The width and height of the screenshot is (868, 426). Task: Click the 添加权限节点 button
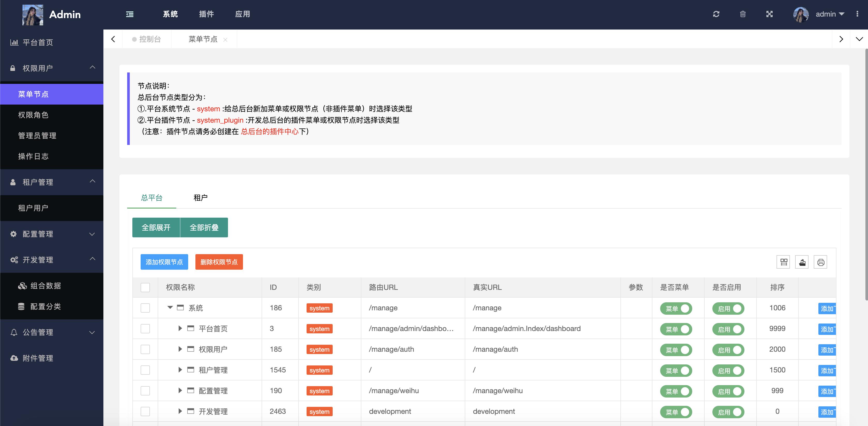pyautogui.click(x=164, y=262)
